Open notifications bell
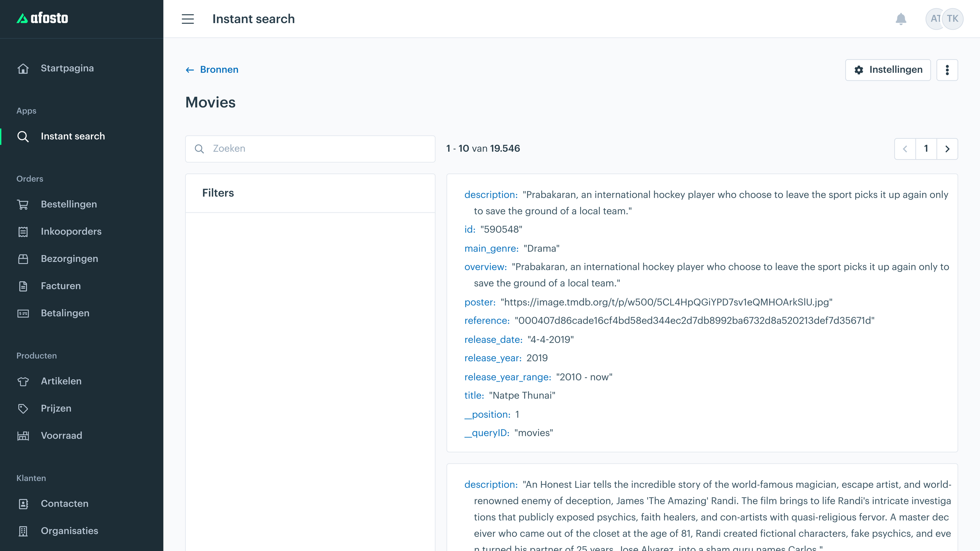The height and width of the screenshot is (551, 980). click(901, 19)
